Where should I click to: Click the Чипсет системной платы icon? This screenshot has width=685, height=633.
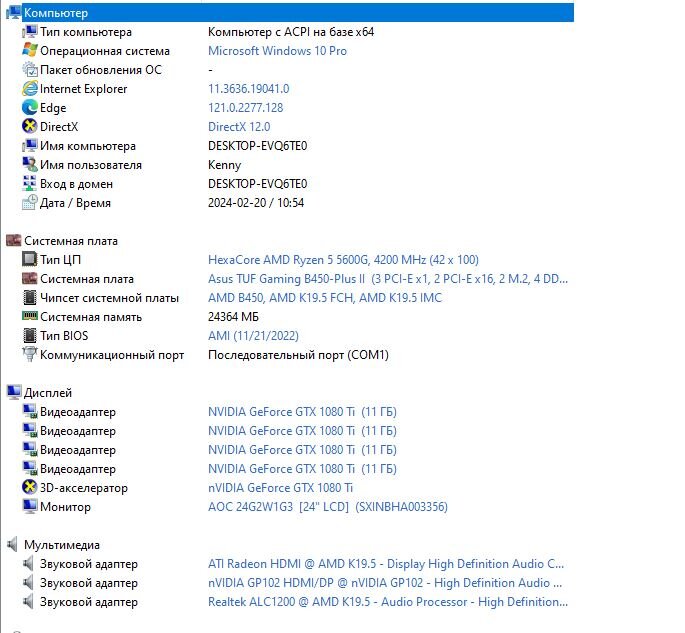coord(30,298)
